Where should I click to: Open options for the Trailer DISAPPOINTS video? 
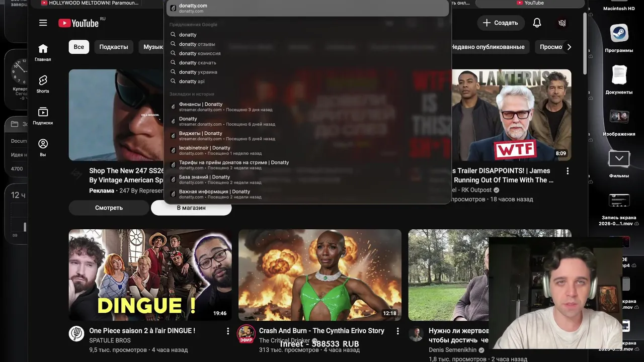click(x=568, y=171)
